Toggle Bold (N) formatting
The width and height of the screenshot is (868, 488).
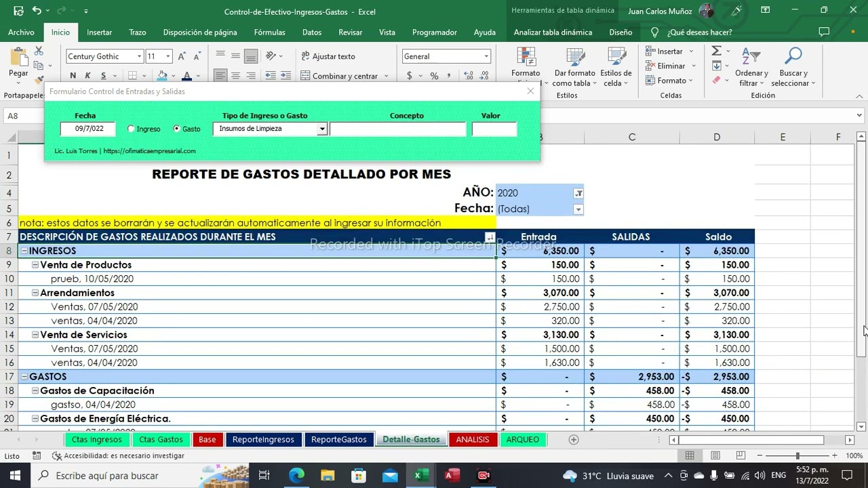pyautogui.click(x=73, y=75)
